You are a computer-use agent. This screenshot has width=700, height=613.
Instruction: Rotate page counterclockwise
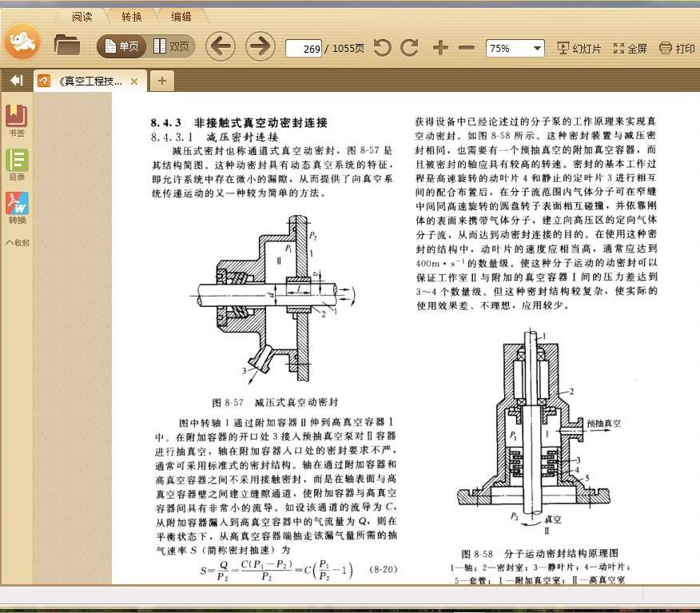click(x=382, y=47)
